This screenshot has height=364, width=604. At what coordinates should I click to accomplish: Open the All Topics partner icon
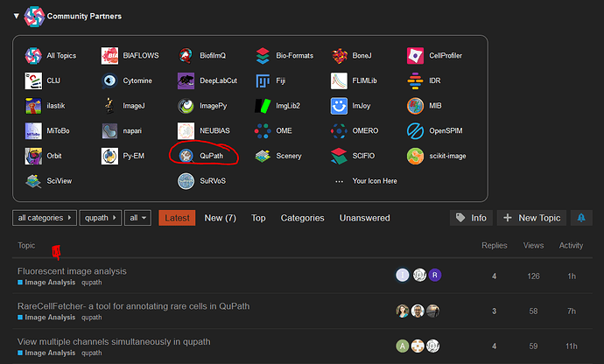pos(33,56)
